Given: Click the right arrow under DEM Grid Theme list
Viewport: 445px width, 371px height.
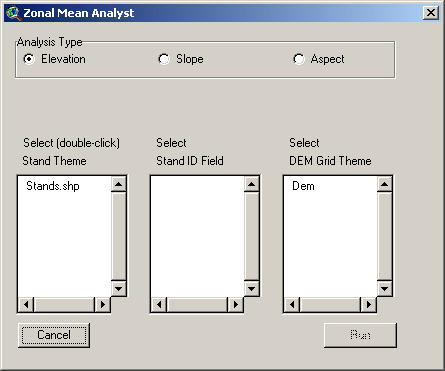Looking at the screenshot, I should click(x=369, y=304).
